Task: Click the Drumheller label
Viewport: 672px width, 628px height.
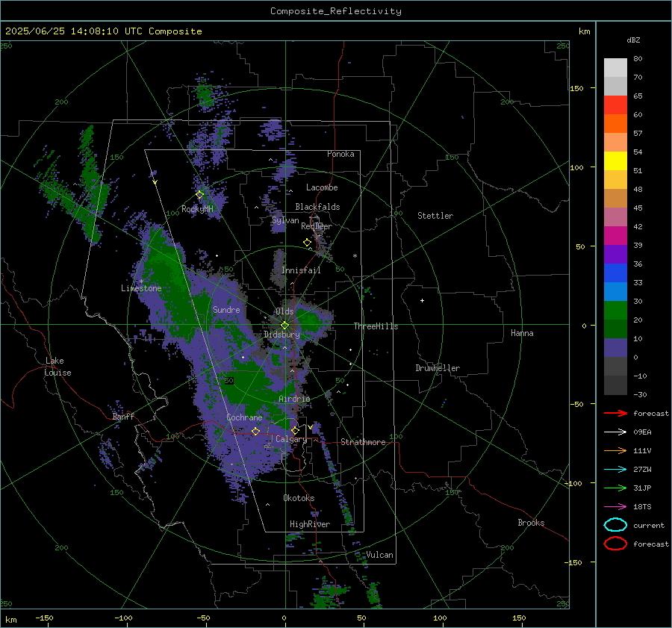Action: pos(438,368)
